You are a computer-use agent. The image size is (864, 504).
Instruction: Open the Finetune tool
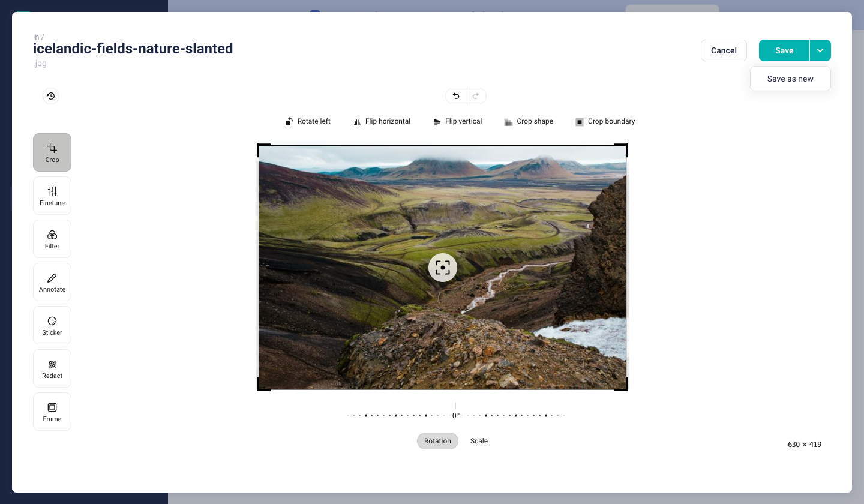(x=52, y=196)
